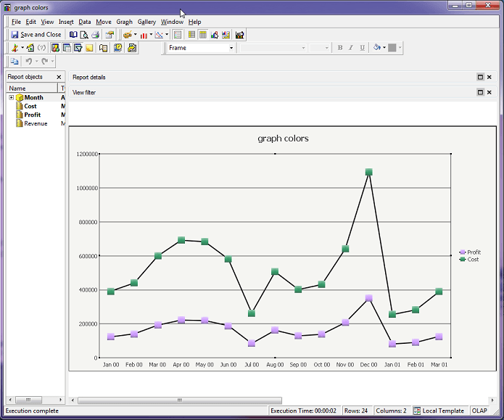The height and width of the screenshot is (420, 504).
Task: Open the line graph type dropdown arrow
Action: pyautogui.click(x=167, y=34)
